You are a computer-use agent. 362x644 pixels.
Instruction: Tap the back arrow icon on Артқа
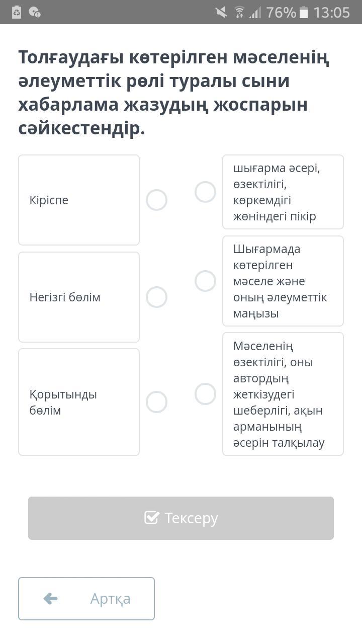[50, 598]
